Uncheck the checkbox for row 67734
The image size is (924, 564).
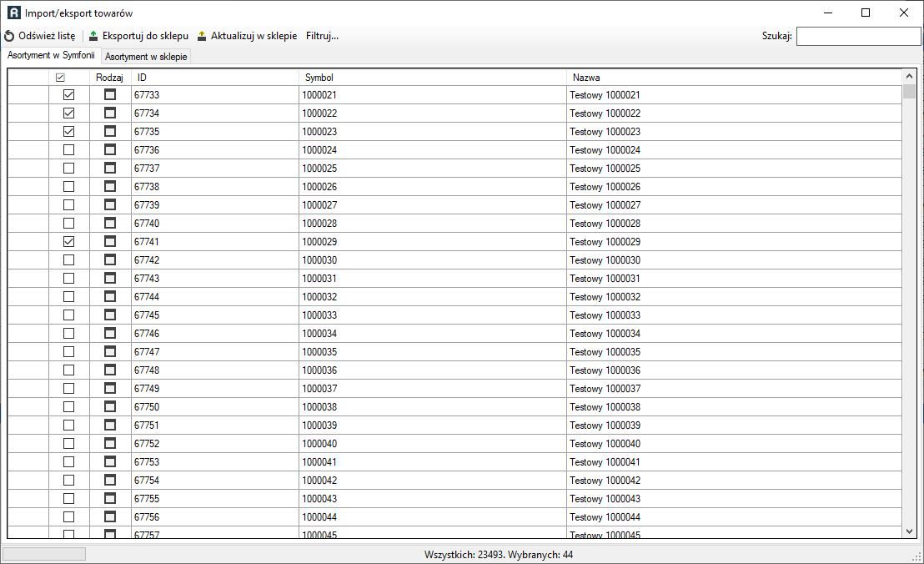pos(69,113)
